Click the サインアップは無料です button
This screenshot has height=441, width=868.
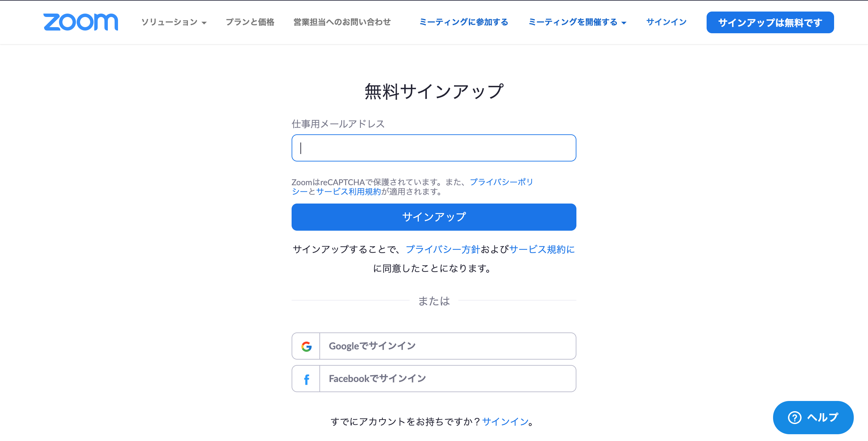[770, 22]
